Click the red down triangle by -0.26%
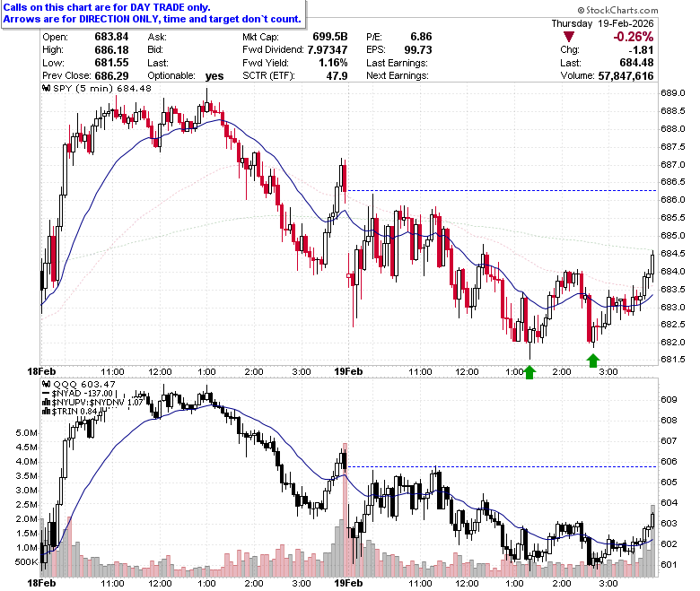 coord(569,37)
